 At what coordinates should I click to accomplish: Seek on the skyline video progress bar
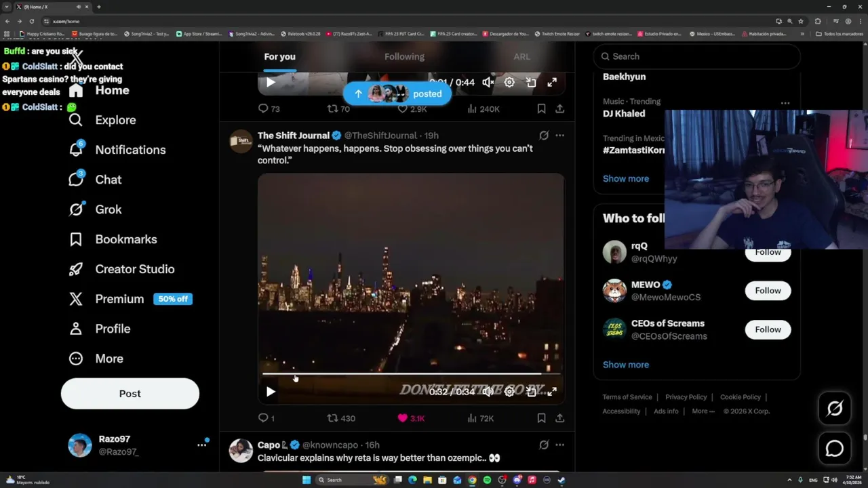click(411, 373)
